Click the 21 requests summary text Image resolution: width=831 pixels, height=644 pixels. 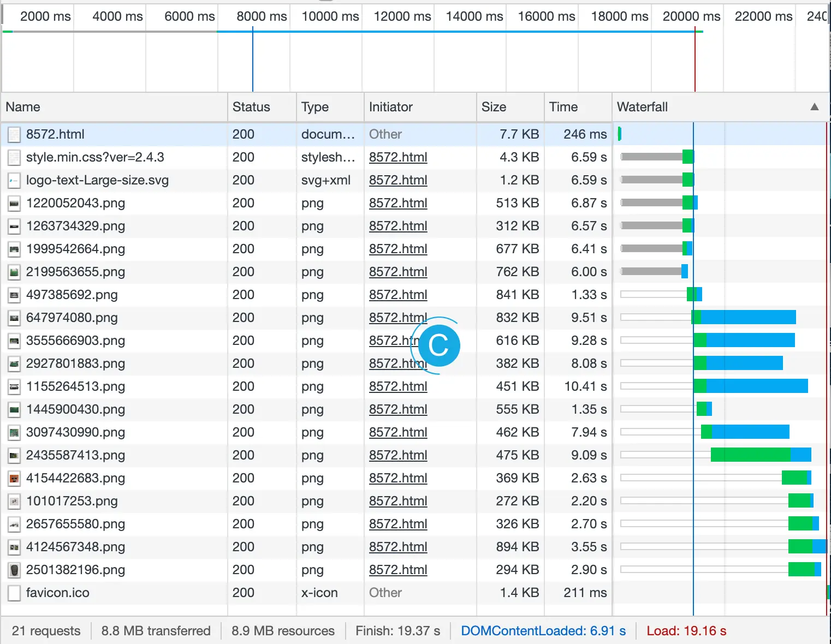tap(46, 631)
